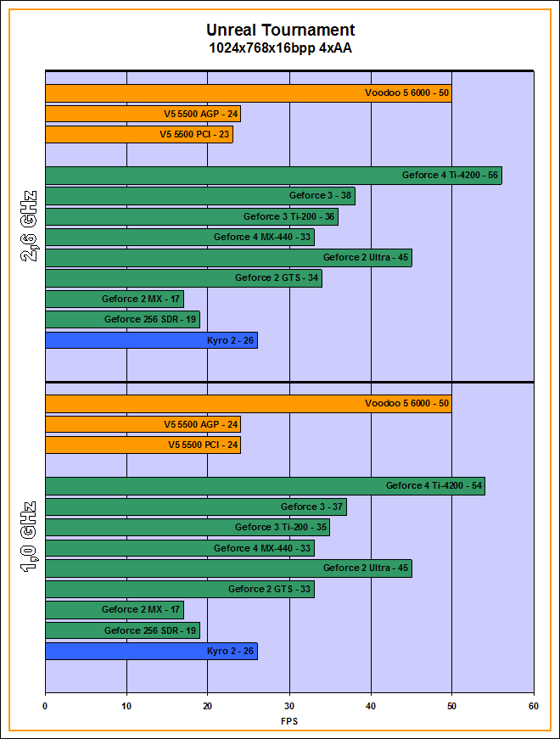Image resolution: width=560 pixels, height=739 pixels.
Task: Select the Geforce 3 Ti-200 - 35 bar
Action: click(x=187, y=527)
